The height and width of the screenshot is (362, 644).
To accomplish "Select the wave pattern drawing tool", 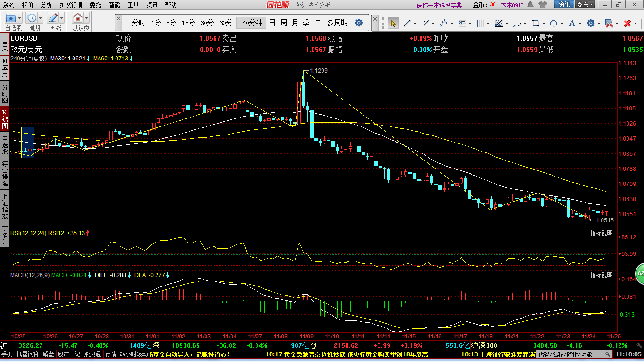I will (x=443, y=23).
